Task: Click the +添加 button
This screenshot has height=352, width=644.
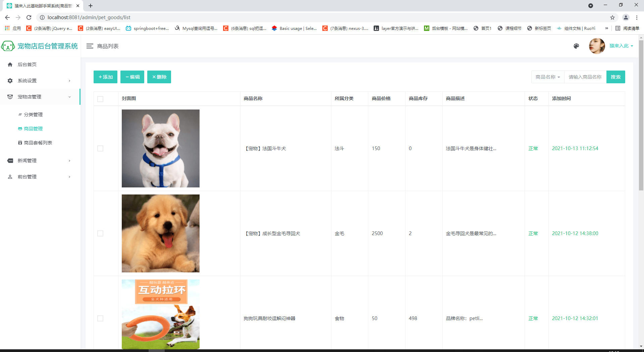Action: (x=105, y=77)
